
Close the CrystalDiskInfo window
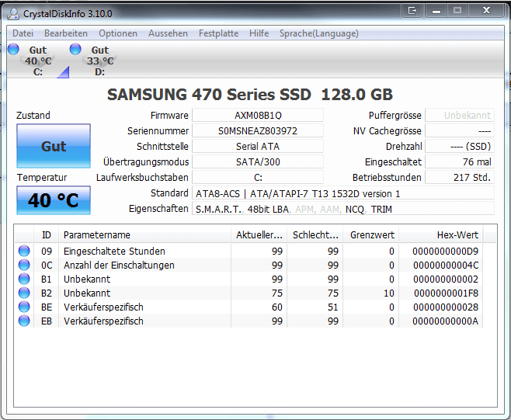pos(486,10)
